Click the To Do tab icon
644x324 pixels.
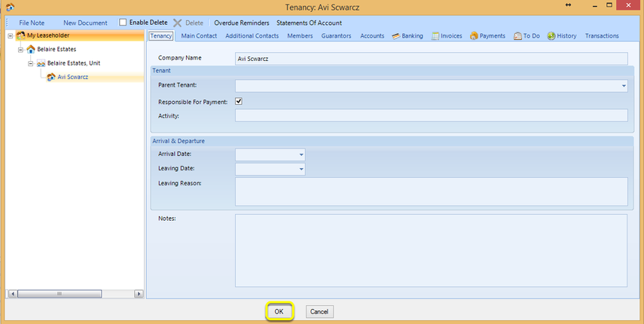pos(517,36)
